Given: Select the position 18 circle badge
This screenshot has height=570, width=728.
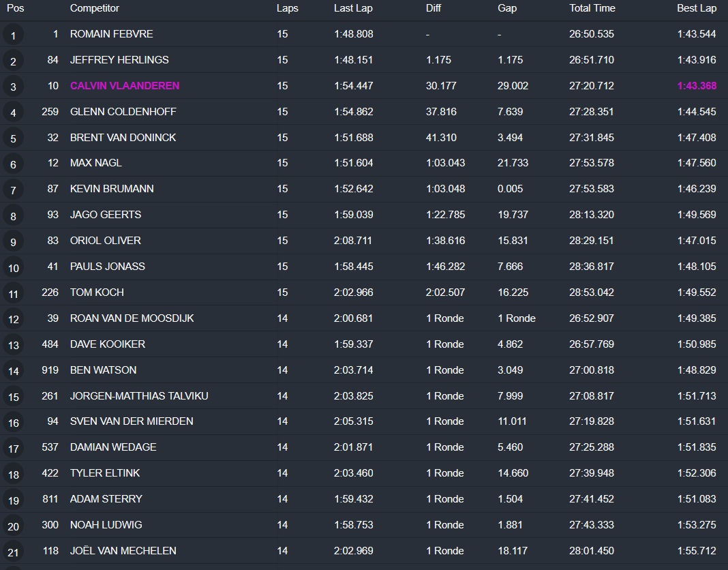Looking at the screenshot, I should point(13,474).
